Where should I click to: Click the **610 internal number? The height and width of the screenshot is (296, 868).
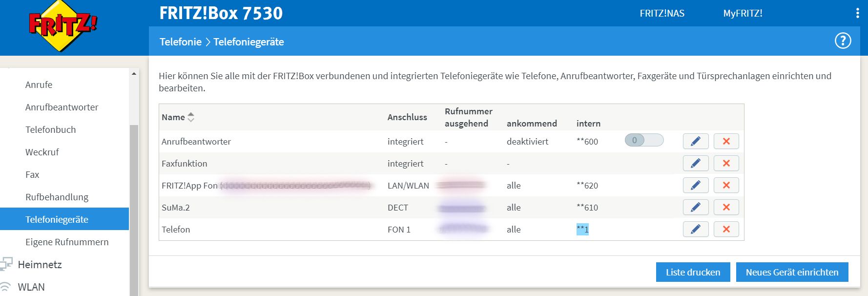587,207
